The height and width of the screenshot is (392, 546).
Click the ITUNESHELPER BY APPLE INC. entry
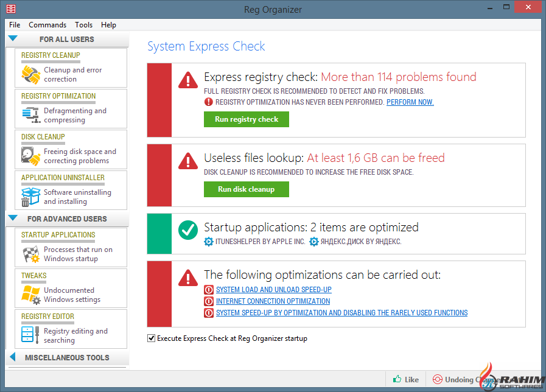click(260, 242)
